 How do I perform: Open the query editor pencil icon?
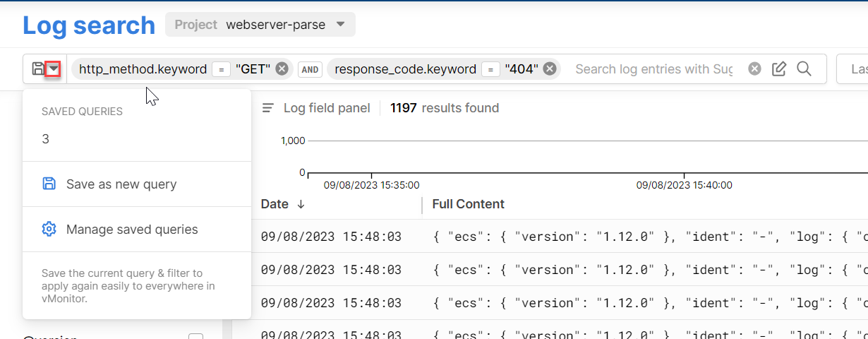(x=779, y=69)
